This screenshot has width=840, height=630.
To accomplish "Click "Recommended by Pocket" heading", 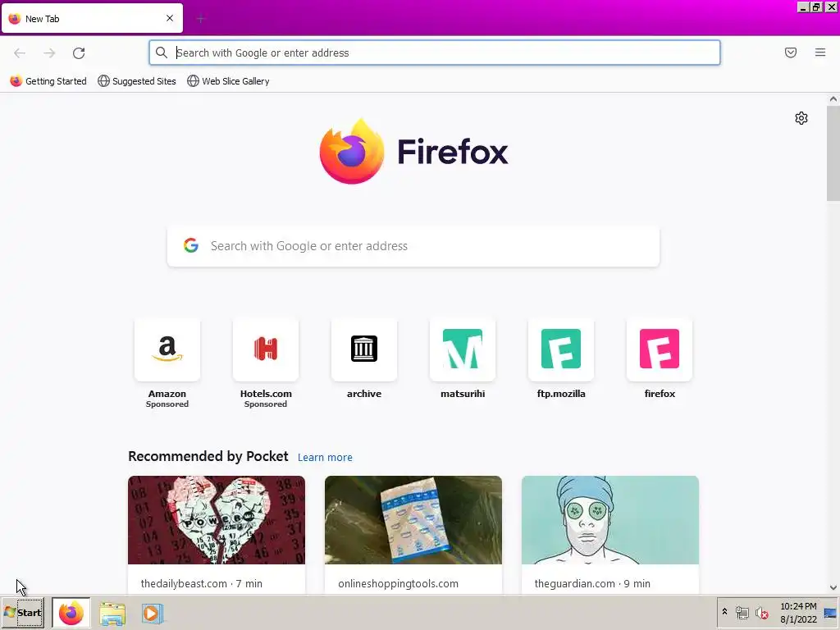I will [208, 456].
